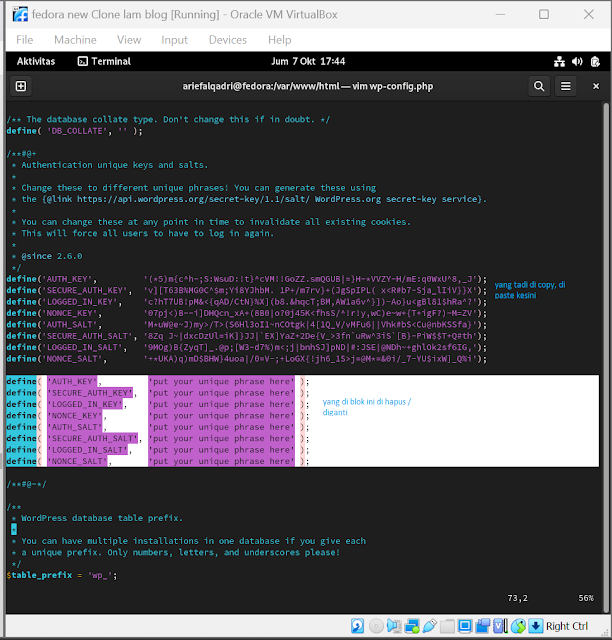Open the USB devices status icon

pos(430,626)
